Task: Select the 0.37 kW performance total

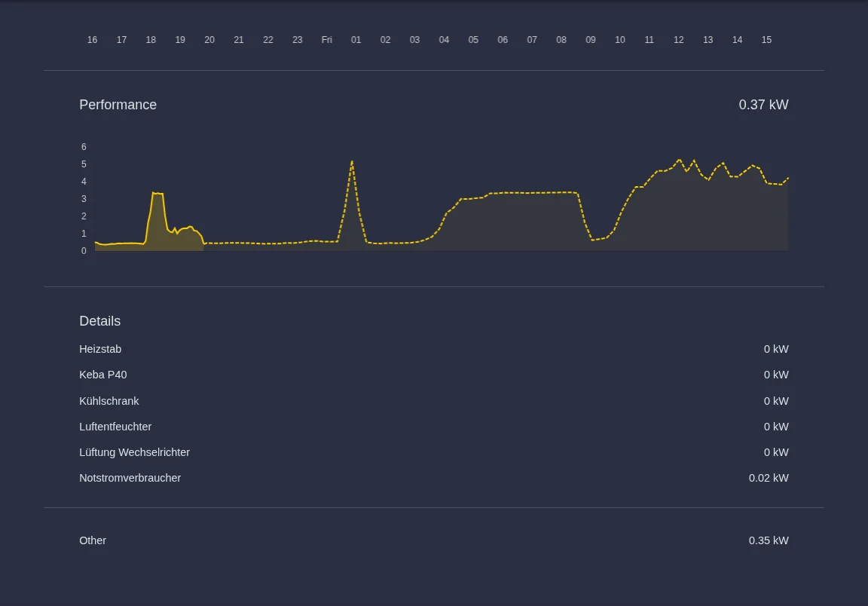Action: tap(763, 105)
